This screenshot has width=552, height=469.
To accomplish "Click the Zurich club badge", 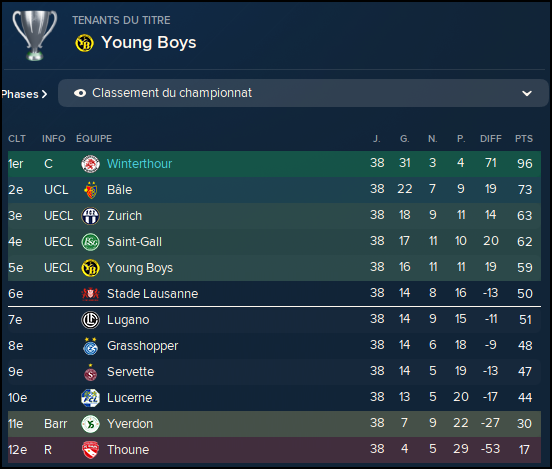I will click(x=90, y=216).
